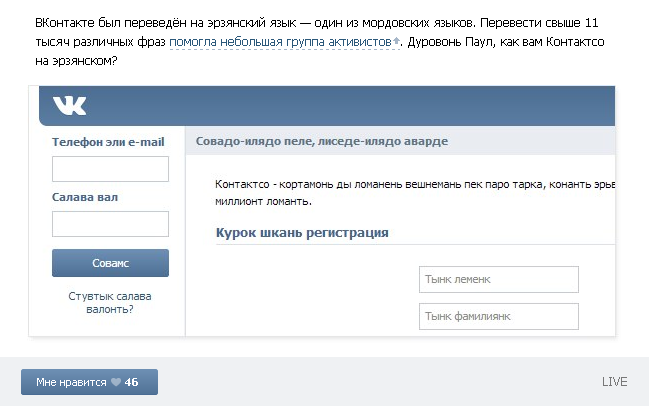
Task: Click the Совамс login button
Action: (110, 263)
